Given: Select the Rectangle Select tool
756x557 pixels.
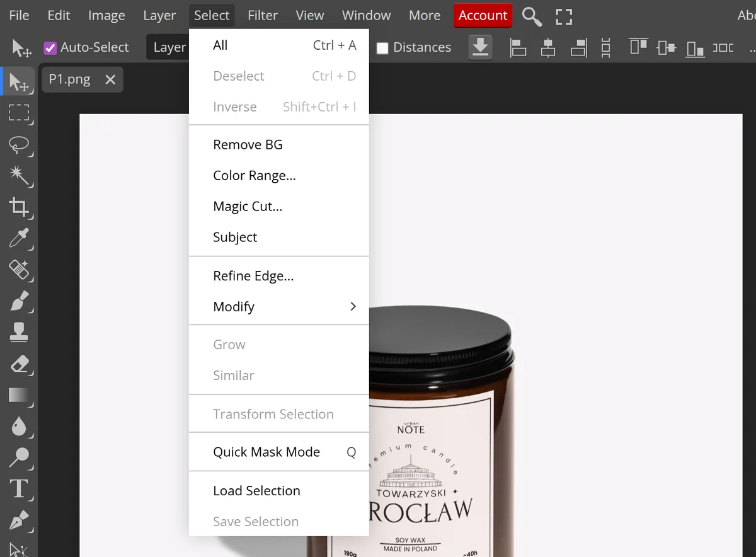Looking at the screenshot, I should coord(18,113).
